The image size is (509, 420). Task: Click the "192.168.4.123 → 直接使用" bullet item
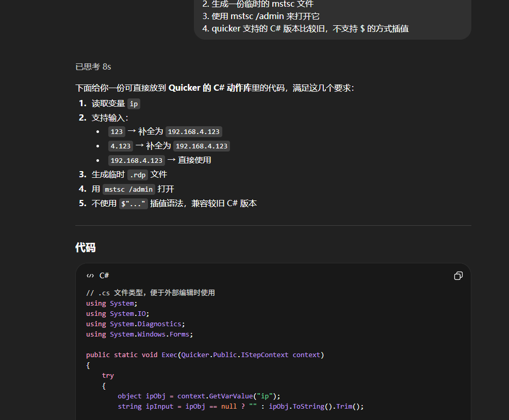(160, 160)
